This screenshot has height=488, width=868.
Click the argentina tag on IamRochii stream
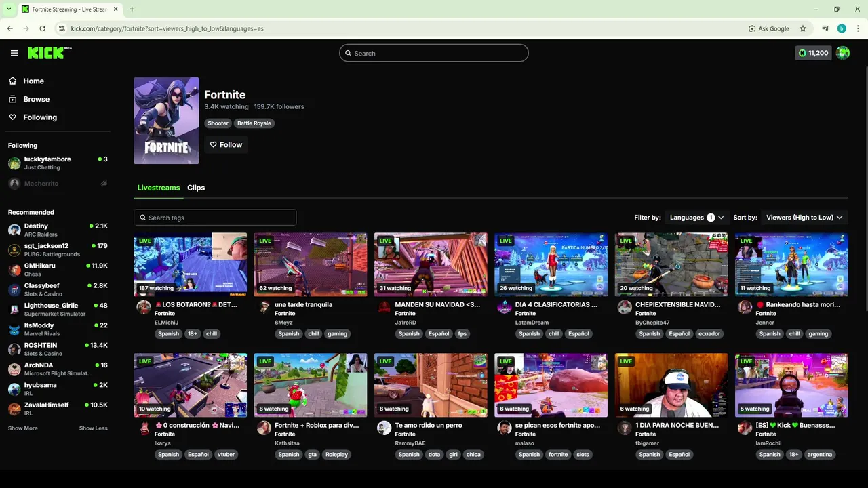coord(819,454)
